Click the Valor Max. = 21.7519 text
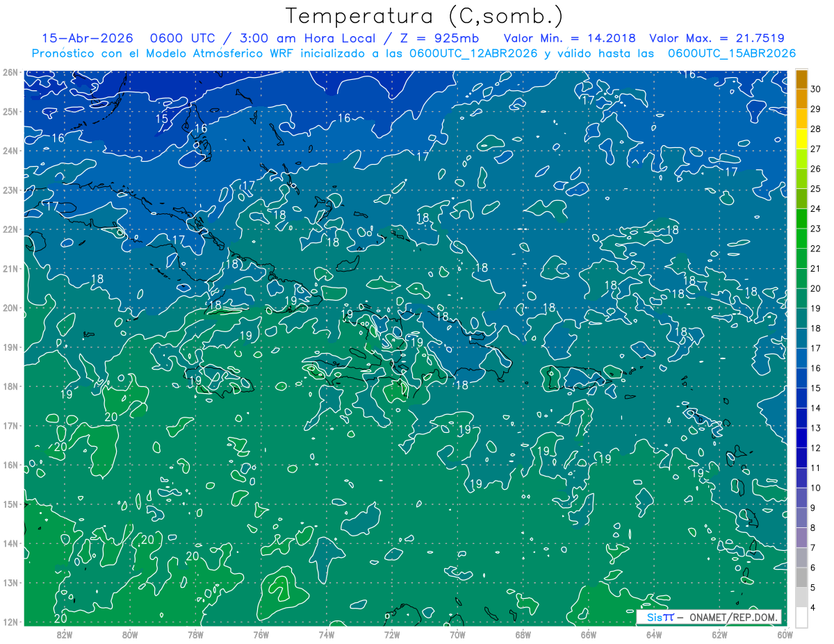The width and height of the screenshot is (834, 644). tap(717, 38)
